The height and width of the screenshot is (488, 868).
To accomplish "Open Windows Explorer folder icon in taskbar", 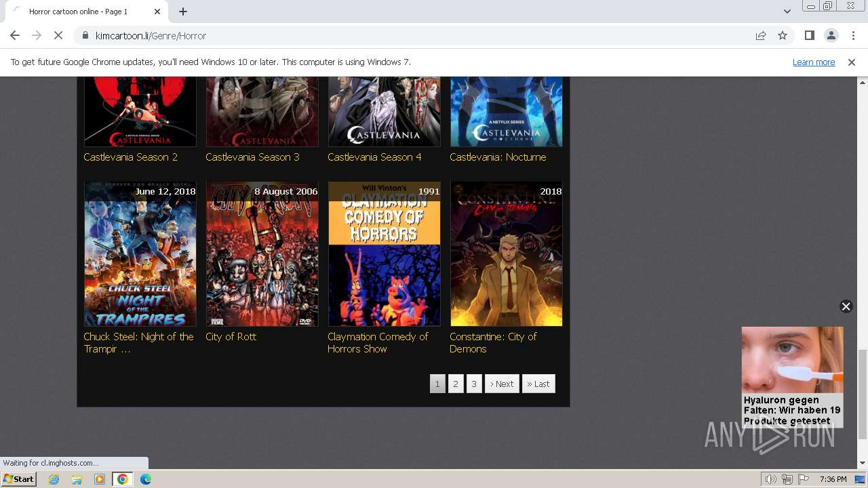I will click(x=77, y=479).
